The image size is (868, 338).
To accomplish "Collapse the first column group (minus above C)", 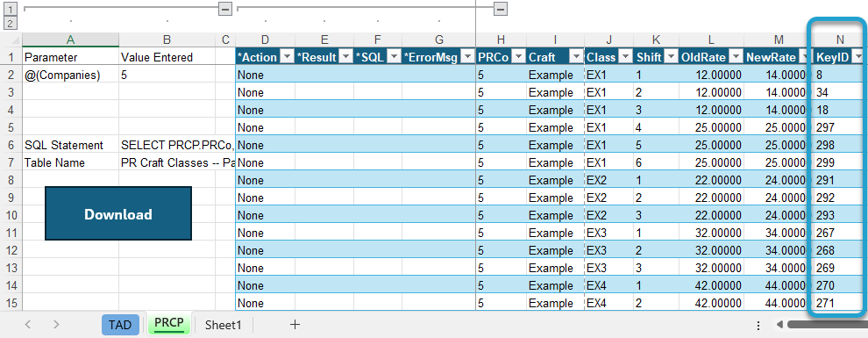I will point(224,9).
